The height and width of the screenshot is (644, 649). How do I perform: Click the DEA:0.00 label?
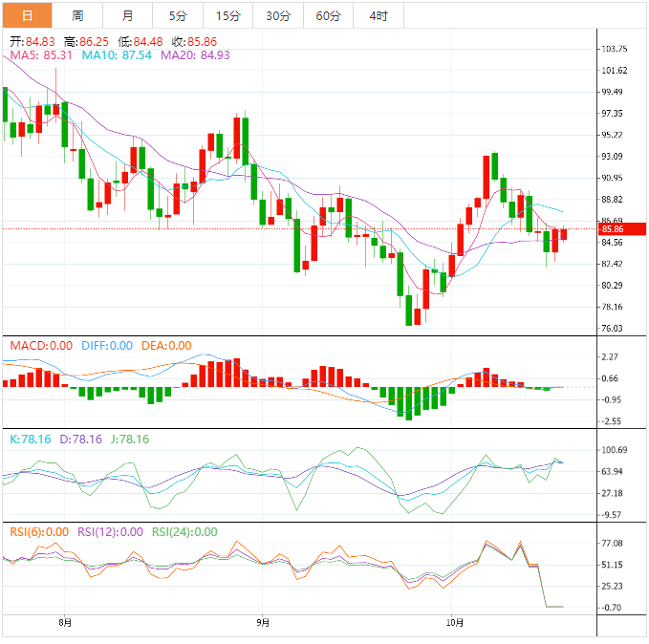166,346
